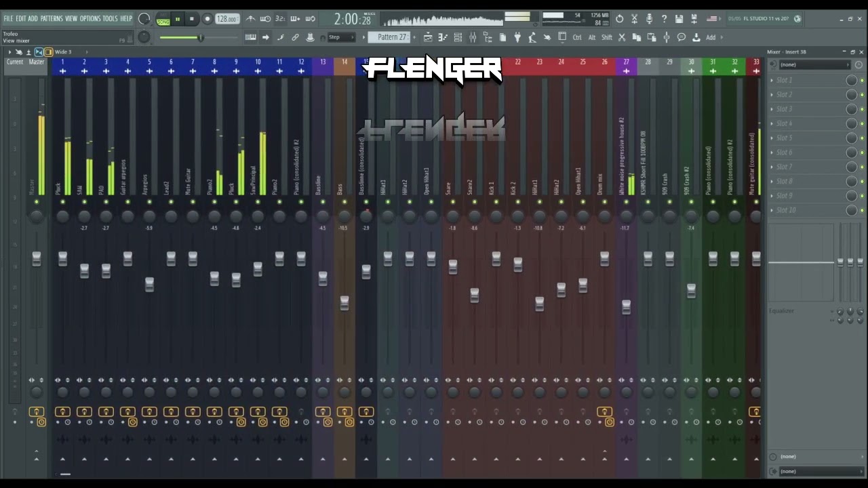The image size is (868, 488).
Task: Click the speech bubble icon
Action: click(x=682, y=37)
